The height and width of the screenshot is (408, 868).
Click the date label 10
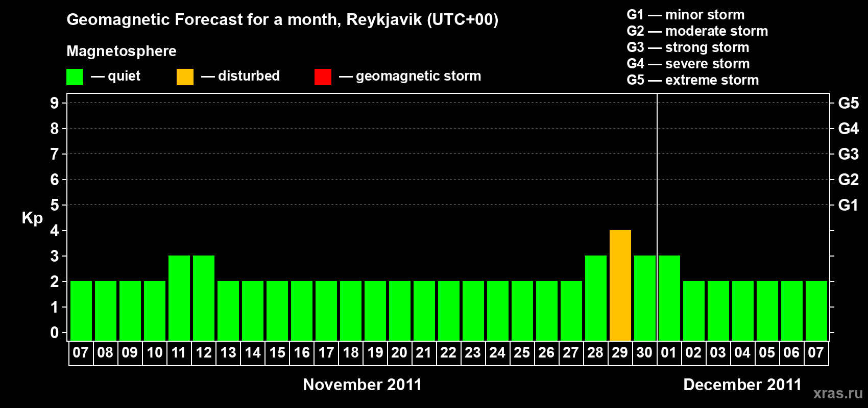point(155,352)
